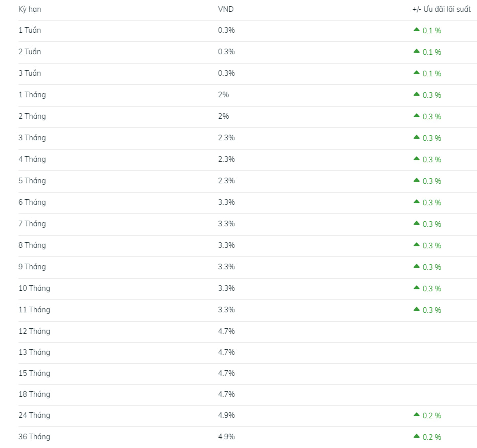Select the 12 Tháng term row label

(x=34, y=331)
